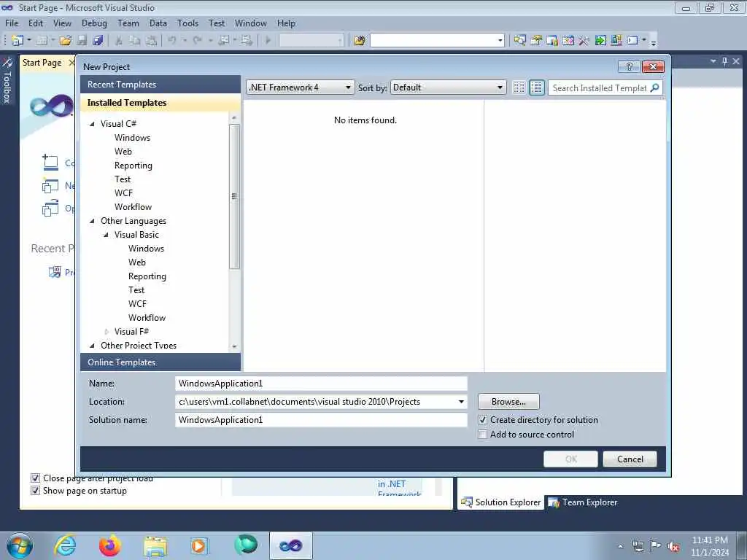Click the template tree scrollbar thumb
Screen dimensions: 747x560
(234, 196)
